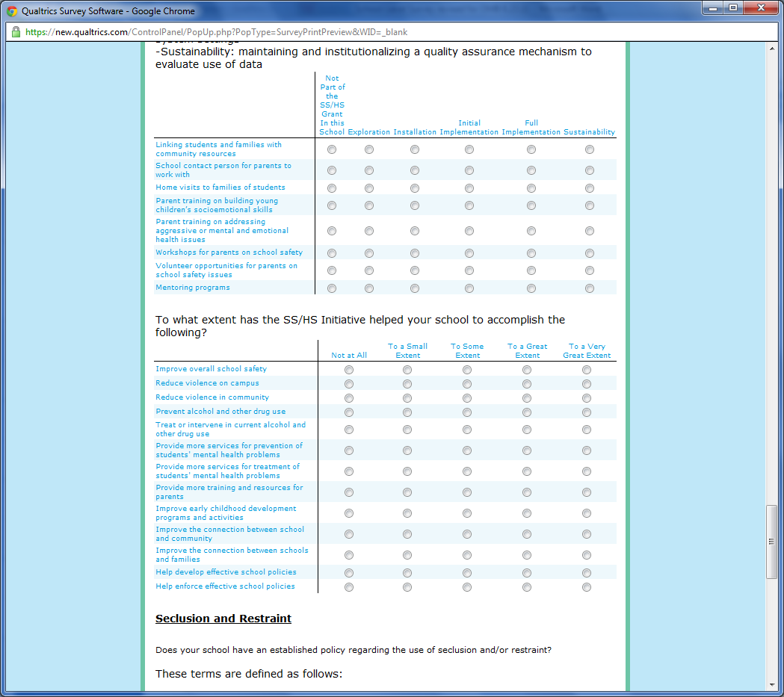784x697 pixels.
Task: Maximize the Qualtrics popup window
Action: pos(733,7)
